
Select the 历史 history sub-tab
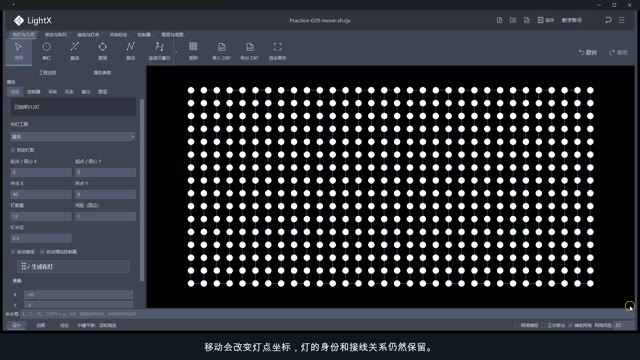[69, 92]
